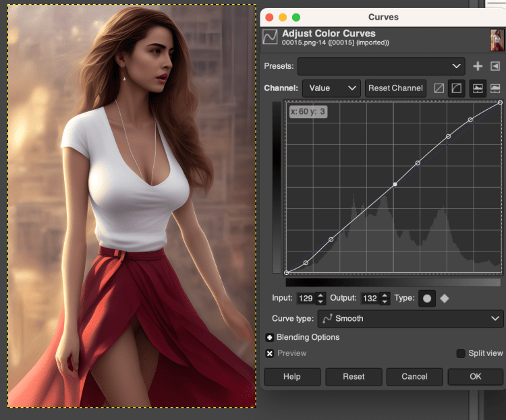Select the curve endpoint at top right
The width and height of the screenshot is (506, 420).
pyautogui.click(x=500, y=102)
